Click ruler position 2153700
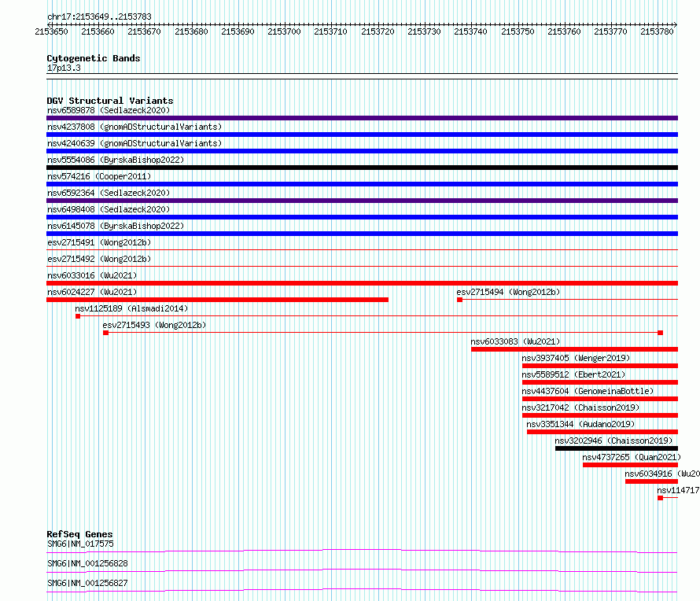 (285, 31)
